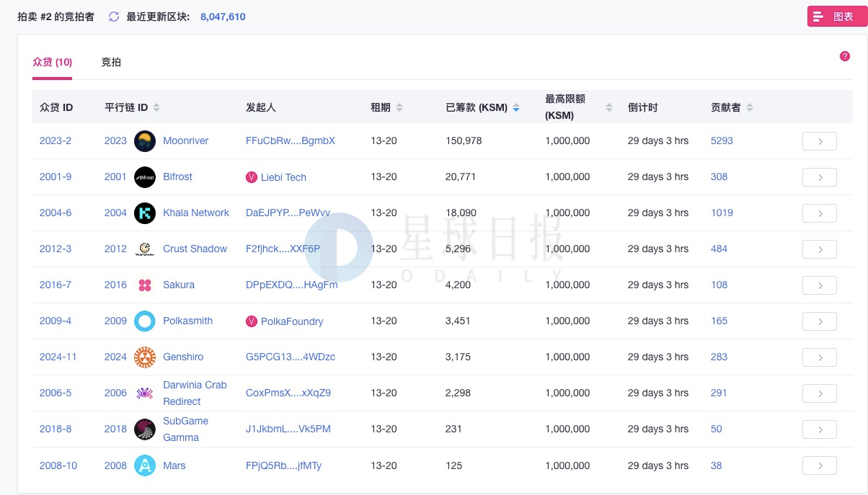Open Bifrost contributors count 308

[x=719, y=177]
